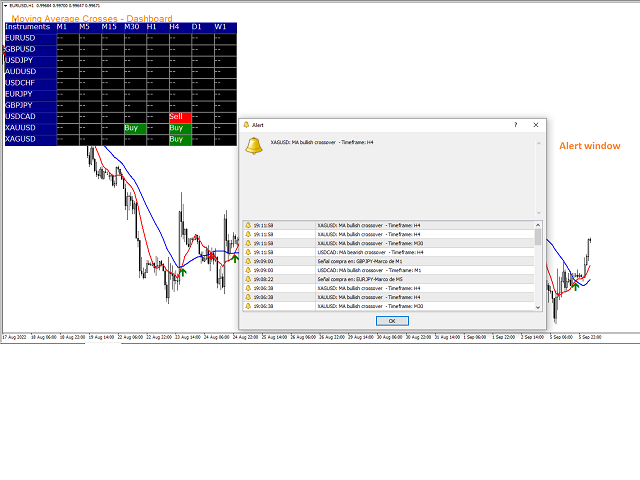Click the OK button in Alert dialog
This screenshot has width=640, height=480.
tap(392, 321)
